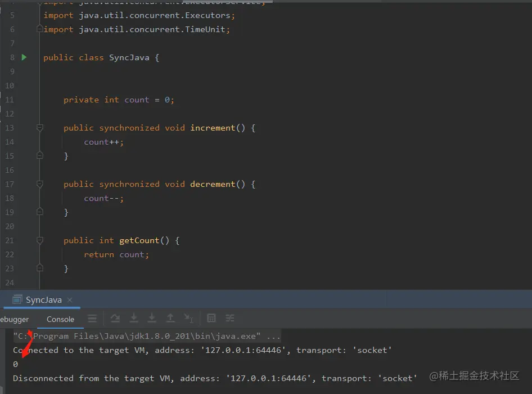Click 'synchronized' keyword on decrement line
532x394 pixels.
coord(129,185)
